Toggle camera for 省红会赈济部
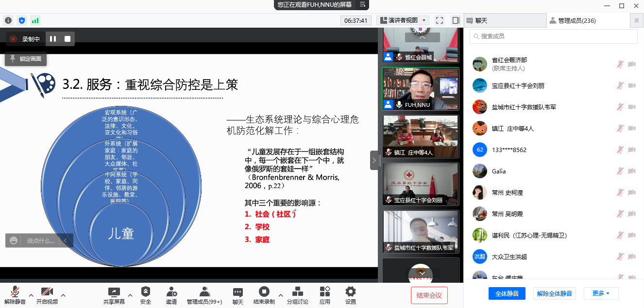Viewport: 644px width, 308px height. pos(632,64)
